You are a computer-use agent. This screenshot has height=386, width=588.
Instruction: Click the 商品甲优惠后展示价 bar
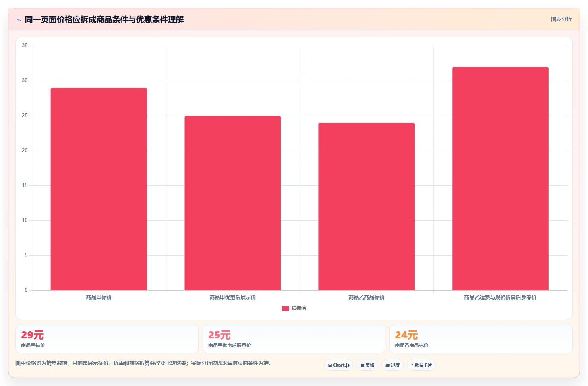232,203
